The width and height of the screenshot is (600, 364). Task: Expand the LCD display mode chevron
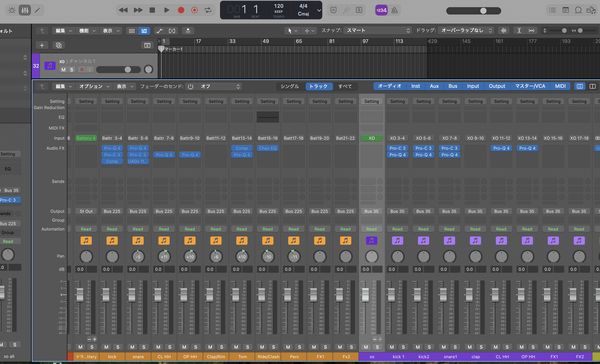319,10
